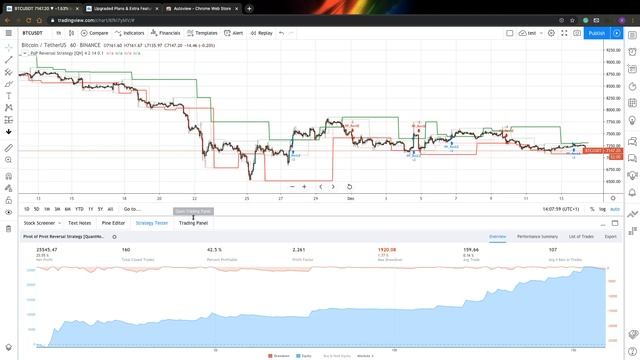Image resolution: width=640 pixels, height=360 pixels.
Task: Switch to the Text Notes tab
Action: click(x=80, y=223)
